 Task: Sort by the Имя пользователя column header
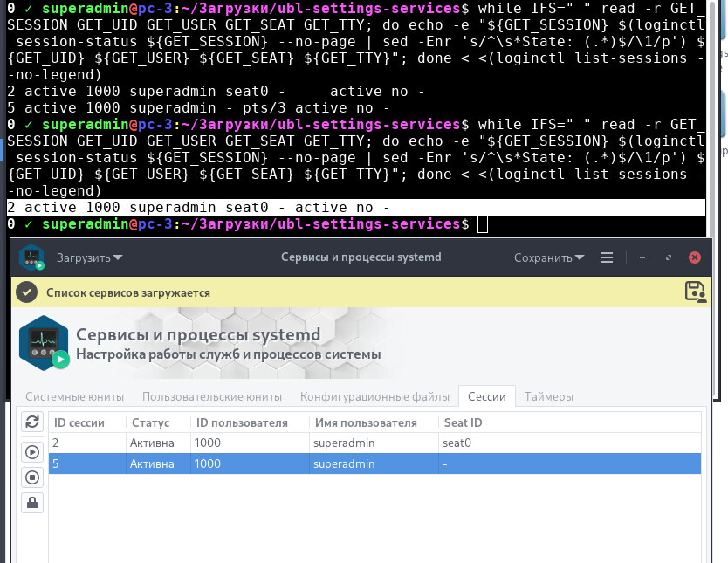(x=374, y=422)
